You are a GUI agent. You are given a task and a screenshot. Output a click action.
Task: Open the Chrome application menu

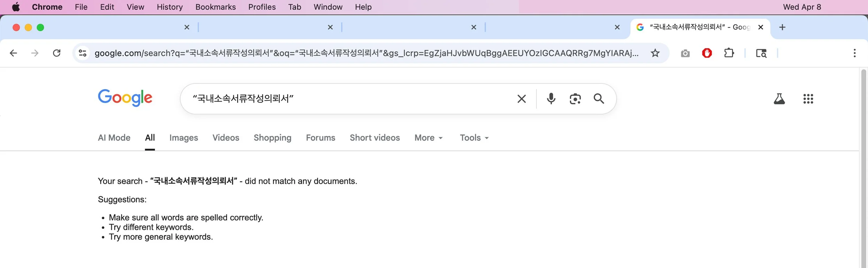pyautogui.click(x=47, y=7)
